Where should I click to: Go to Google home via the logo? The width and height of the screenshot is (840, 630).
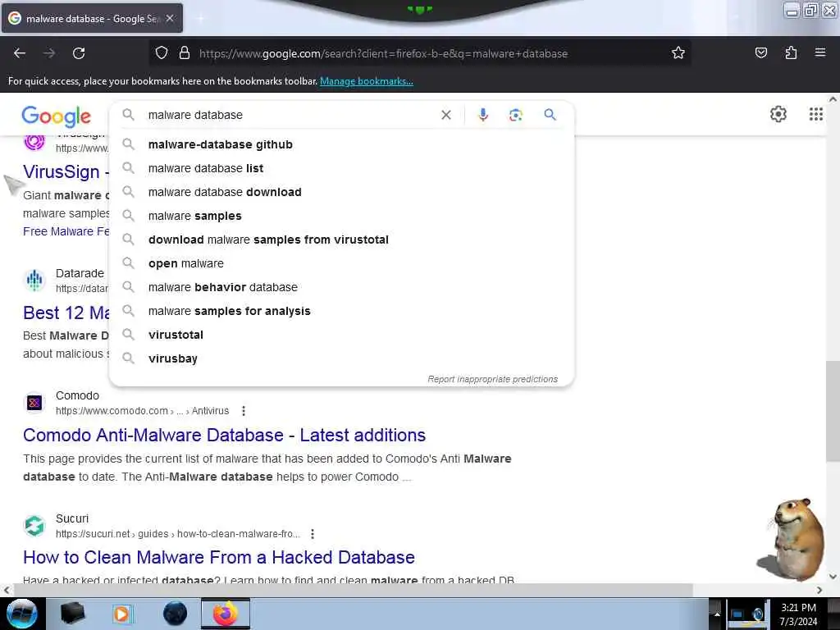[x=57, y=116]
